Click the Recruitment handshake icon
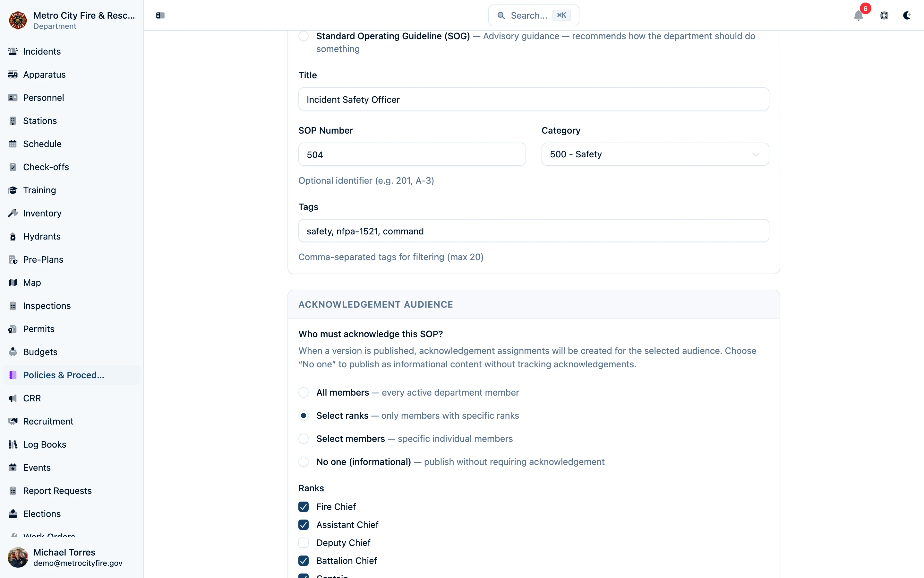 point(13,421)
